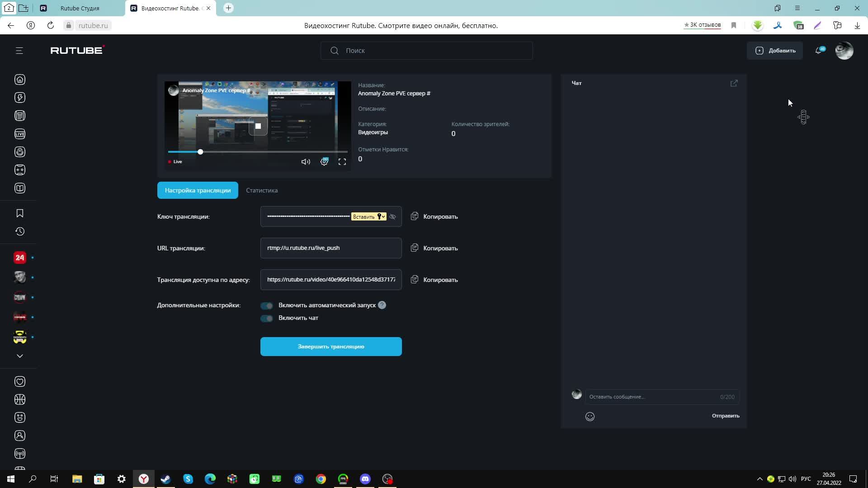The width and height of the screenshot is (868, 488).
Task: Open the LIVE broadcasts sidebar icon
Action: 20,134
